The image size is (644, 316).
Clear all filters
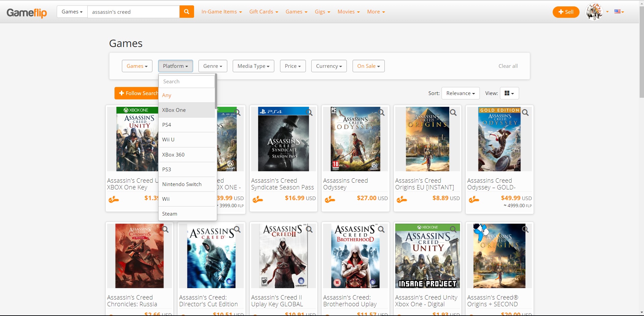[x=508, y=66]
